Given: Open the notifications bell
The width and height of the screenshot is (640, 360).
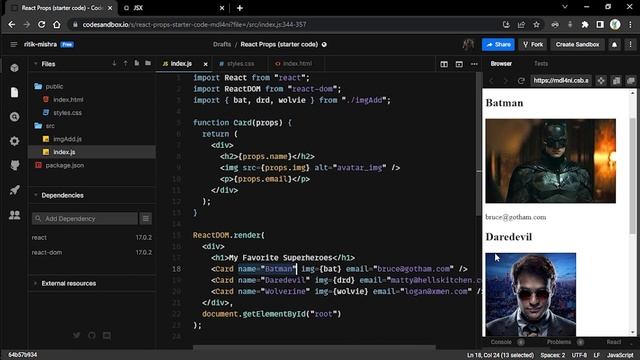Looking at the screenshot, I should pyautogui.click(x=614, y=44).
